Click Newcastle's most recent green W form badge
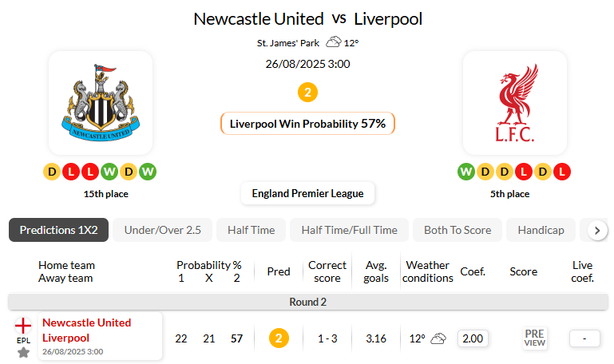 tap(149, 171)
